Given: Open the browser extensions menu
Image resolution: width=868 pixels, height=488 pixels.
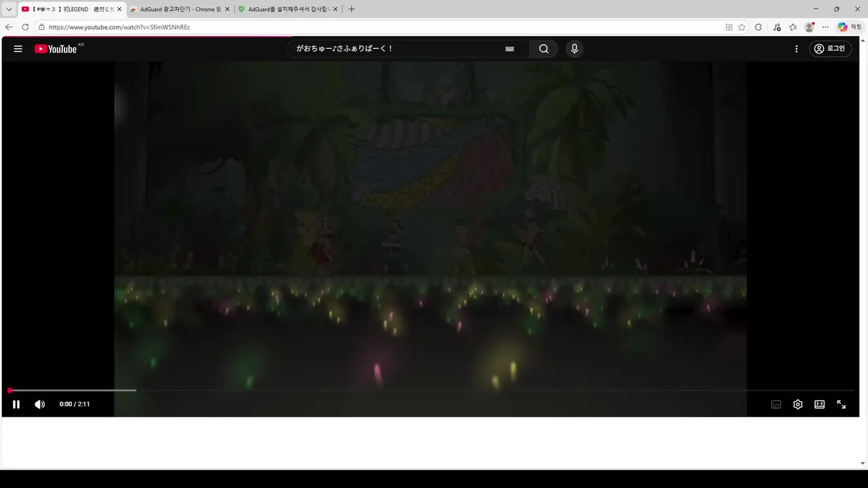Looking at the screenshot, I should (x=759, y=27).
